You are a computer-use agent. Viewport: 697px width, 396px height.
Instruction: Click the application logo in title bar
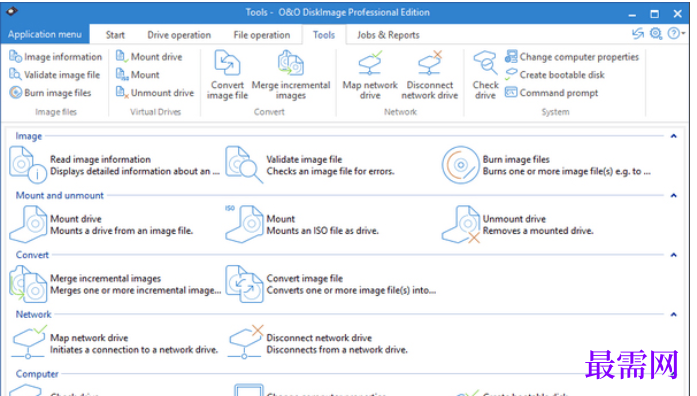[12, 11]
